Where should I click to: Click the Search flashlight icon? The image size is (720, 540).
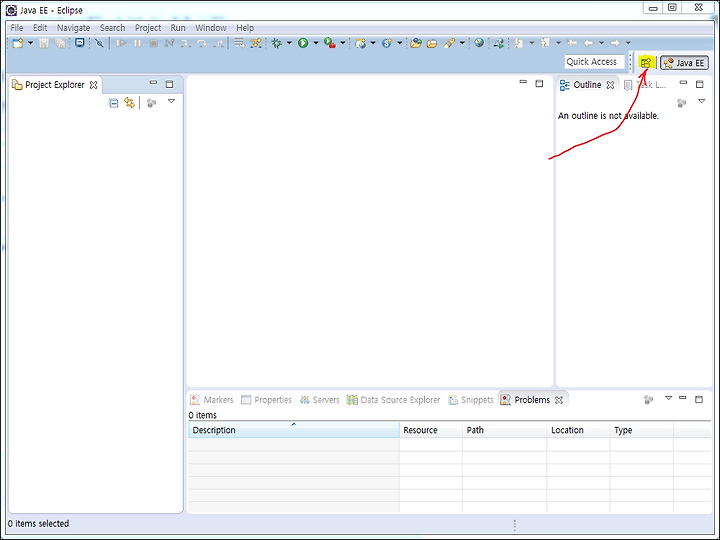[449, 43]
